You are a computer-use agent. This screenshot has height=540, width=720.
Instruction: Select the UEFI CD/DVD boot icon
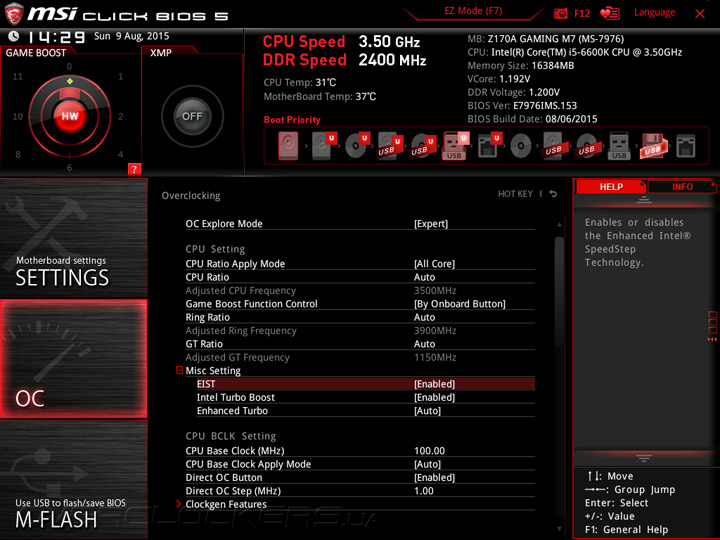click(357, 146)
